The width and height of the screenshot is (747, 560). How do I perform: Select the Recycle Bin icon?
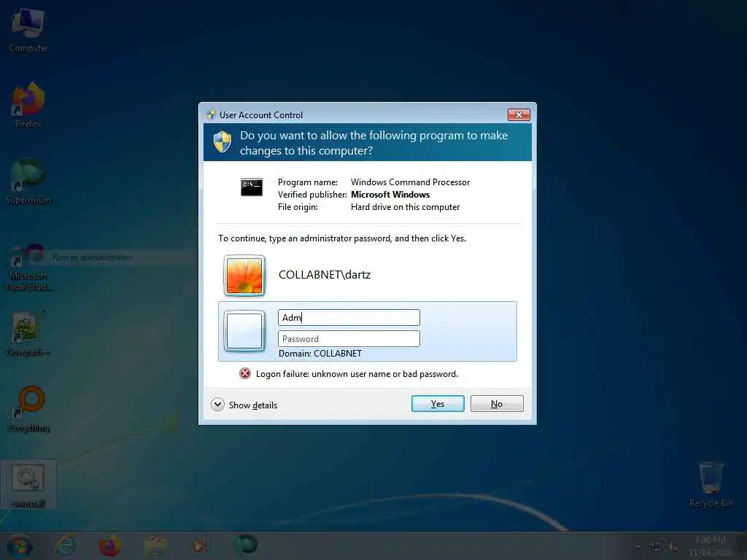(711, 485)
